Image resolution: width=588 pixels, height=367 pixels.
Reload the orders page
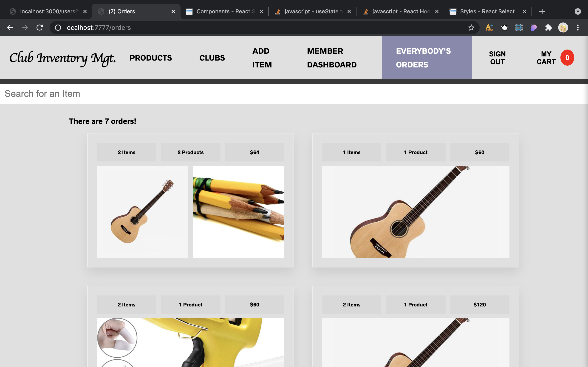pyautogui.click(x=40, y=28)
